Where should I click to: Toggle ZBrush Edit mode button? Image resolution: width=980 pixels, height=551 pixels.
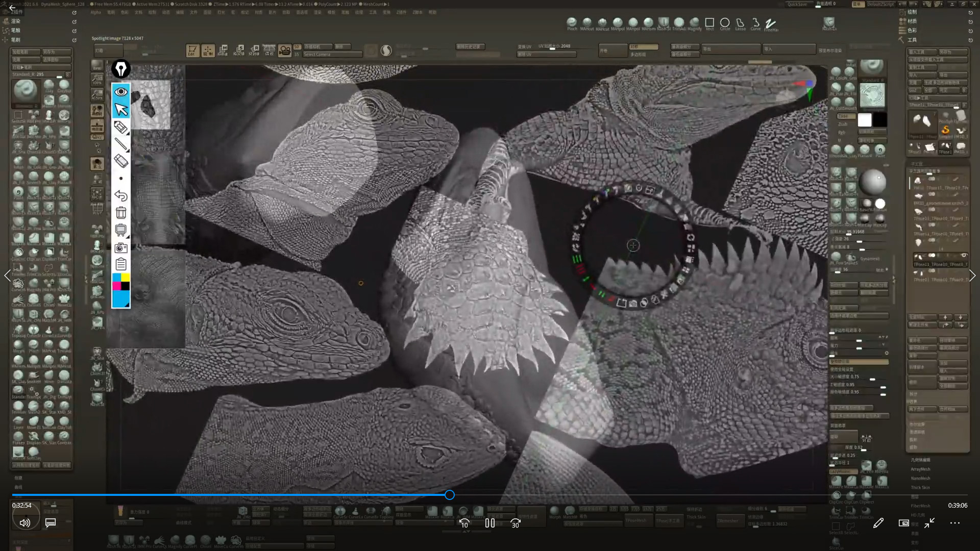[x=192, y=51]
